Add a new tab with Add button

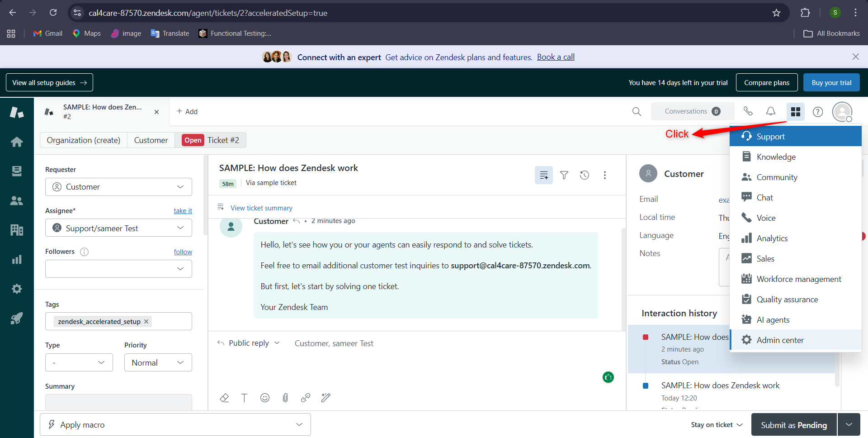pyautogui.click(x=187, y=111)
